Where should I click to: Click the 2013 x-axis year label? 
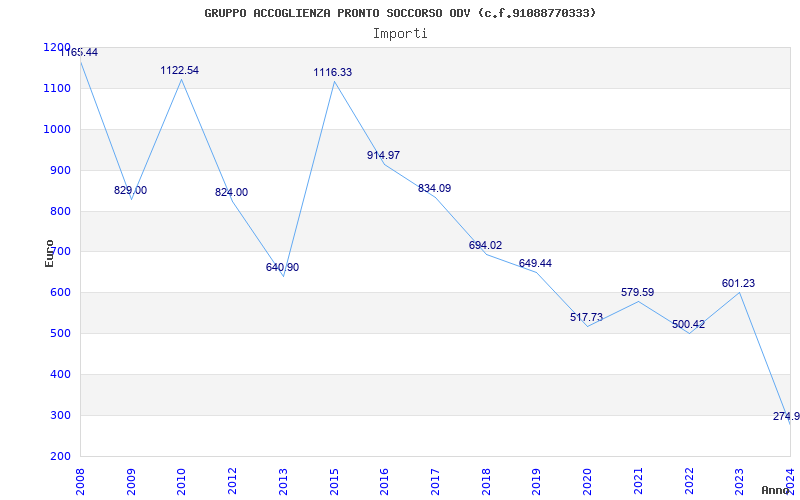coord(283,481)
